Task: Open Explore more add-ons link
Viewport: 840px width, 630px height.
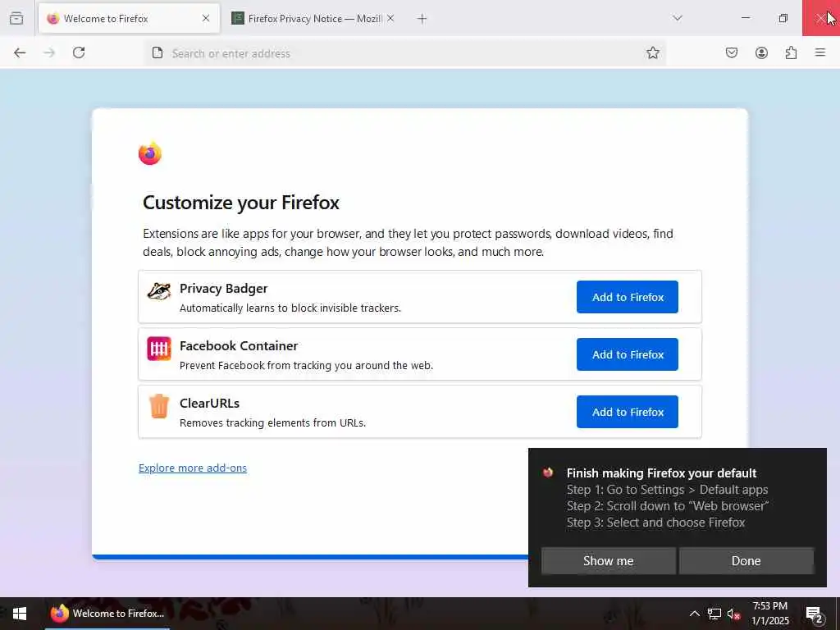Action: (x=193, y=468)
